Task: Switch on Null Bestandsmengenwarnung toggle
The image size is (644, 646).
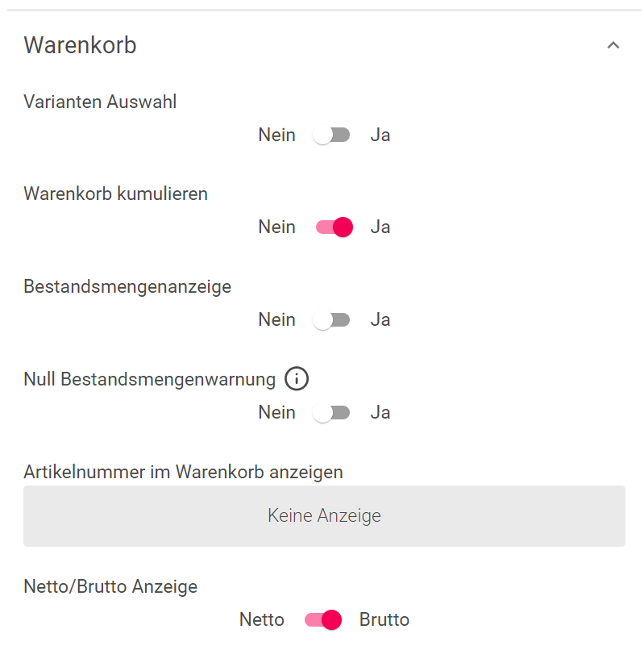Action: 333,413
